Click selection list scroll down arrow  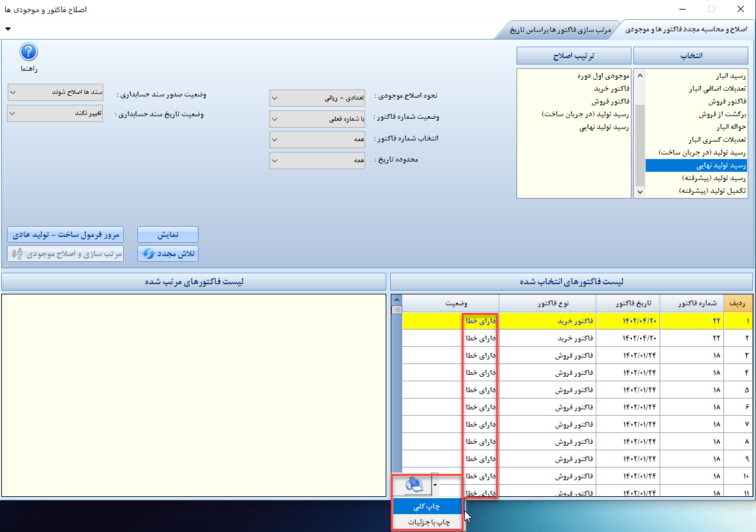click(640, 192)
